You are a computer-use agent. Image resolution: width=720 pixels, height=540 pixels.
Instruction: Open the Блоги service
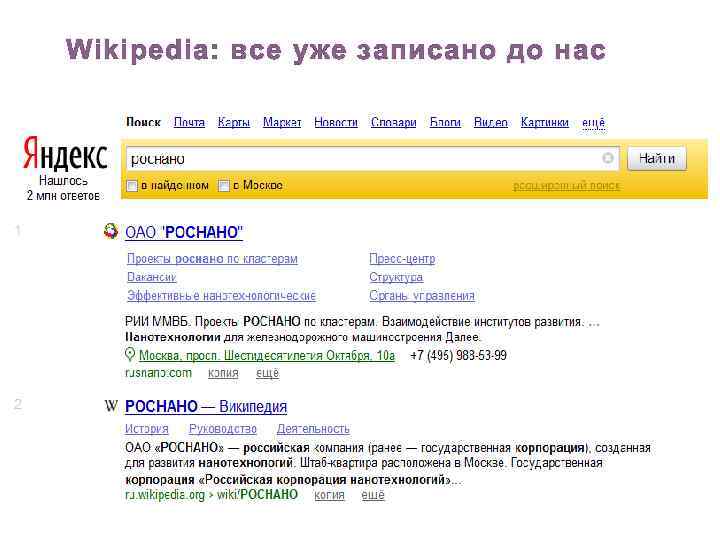pyautogui.click(x=445, y=123)
